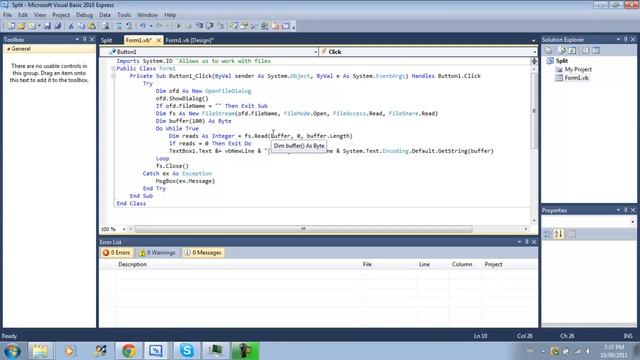Toggle auto-hide pin on Error List panel

click(x=527, y=242)
